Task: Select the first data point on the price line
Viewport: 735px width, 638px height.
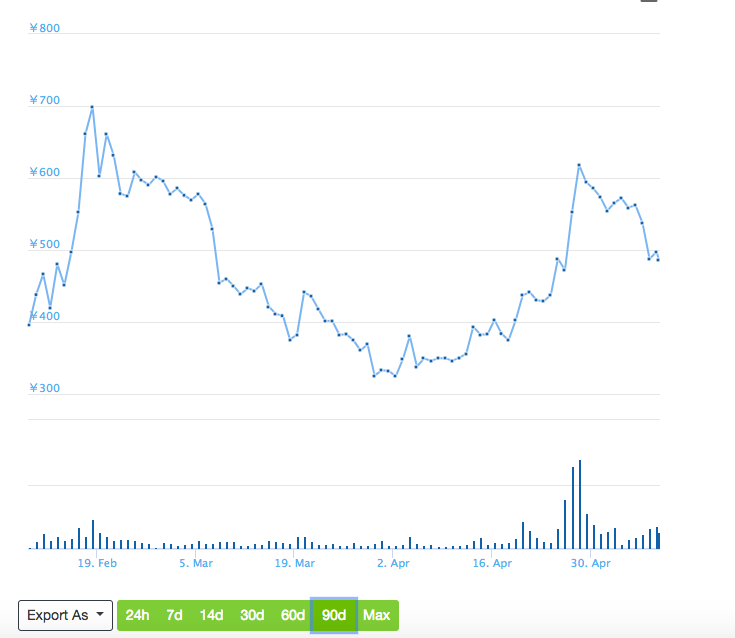Action: [x=29, y=324]
